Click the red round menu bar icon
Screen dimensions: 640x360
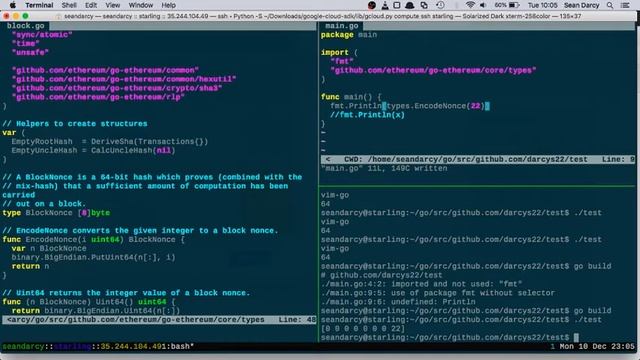(372, 5)
